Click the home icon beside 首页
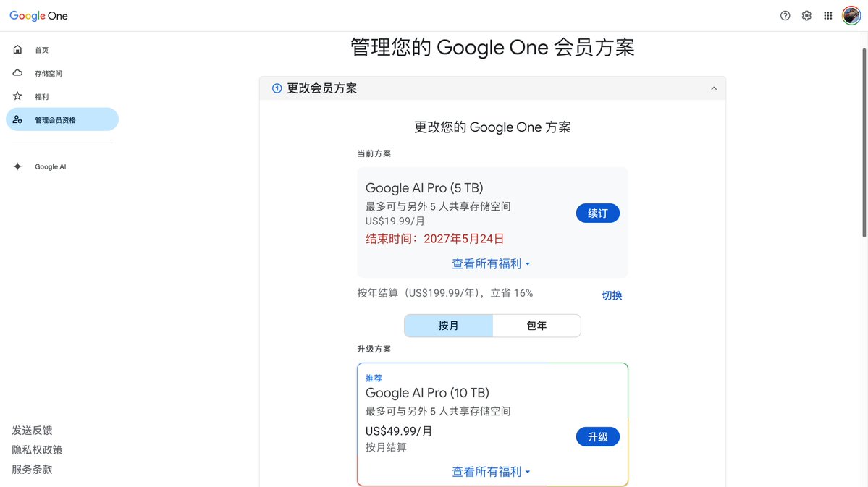The width and height of the screenshot is (868, 487). [17, 49]
